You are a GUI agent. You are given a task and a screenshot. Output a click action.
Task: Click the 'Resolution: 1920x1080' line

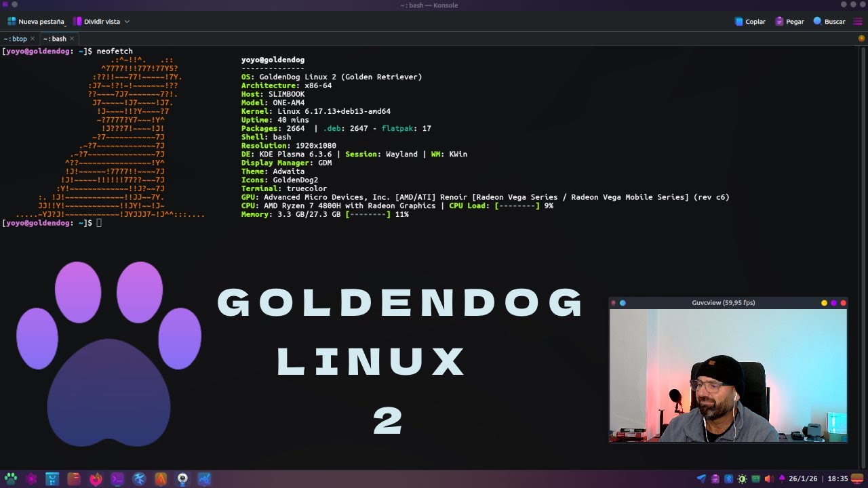[x=289, y=146]
